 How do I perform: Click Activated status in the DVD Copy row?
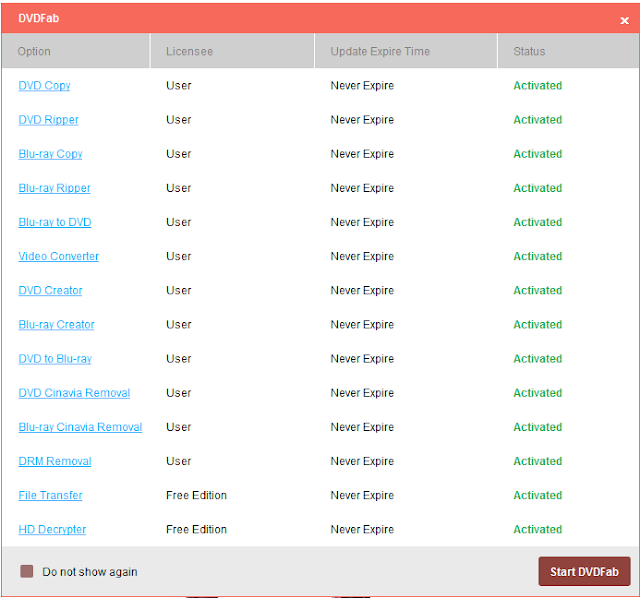point(538,86)
